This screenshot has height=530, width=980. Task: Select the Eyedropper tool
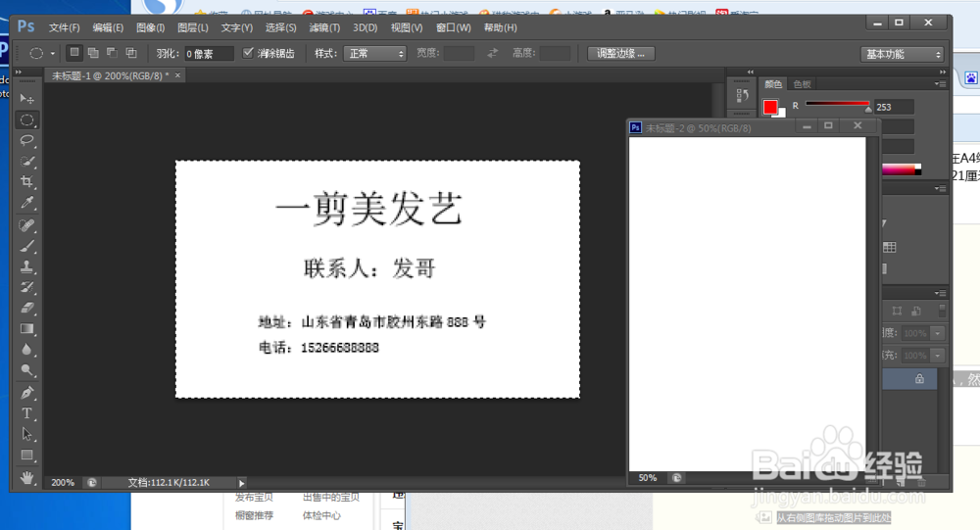point(26,202)
